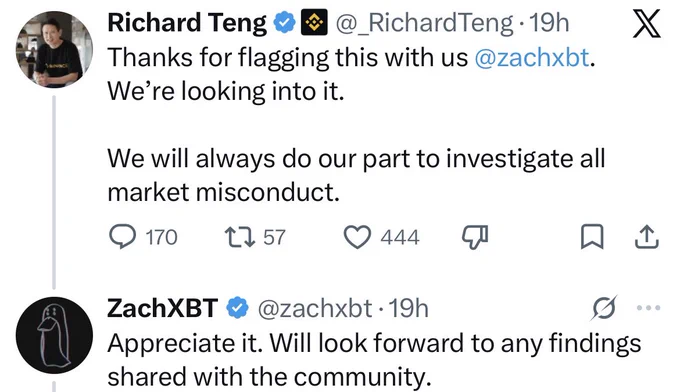This screenshot has width=680, height=392.
Task: Downvote the tweet with thumbs-down icon
Action: 475,237
